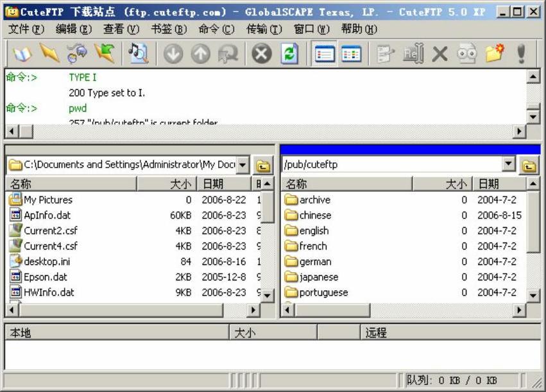The image size is (546, 392).
Task: Sort local files by 大小 column
Action: click(x=167, y=184)
